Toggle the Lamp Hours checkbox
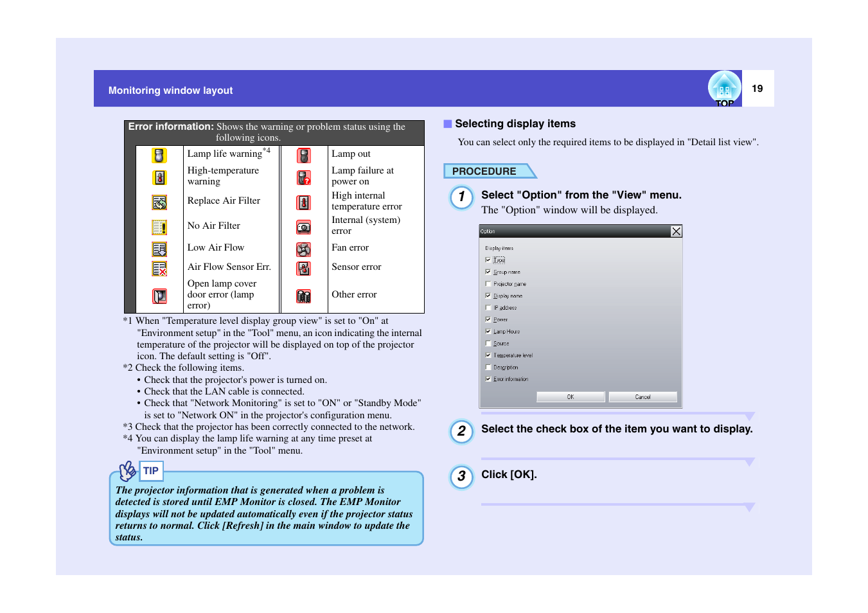868x613 pixels. (488, 331)
